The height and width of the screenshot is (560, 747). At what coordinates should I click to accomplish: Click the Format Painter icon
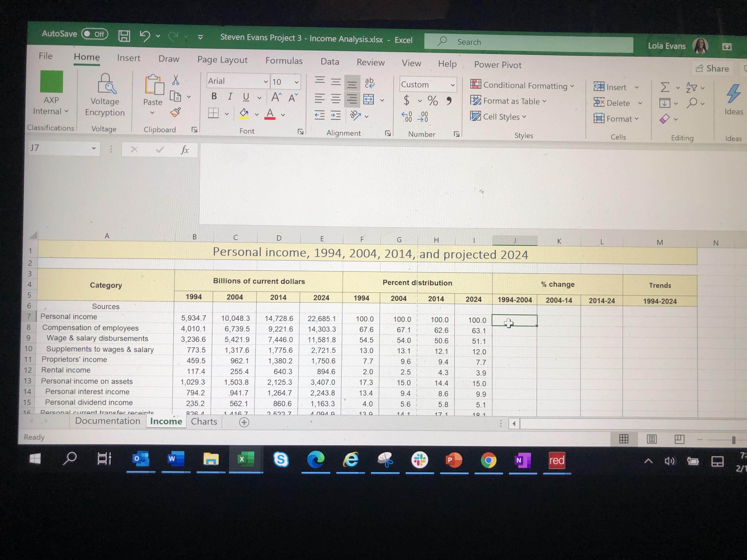pyautogui.click(x=175, y=112)
